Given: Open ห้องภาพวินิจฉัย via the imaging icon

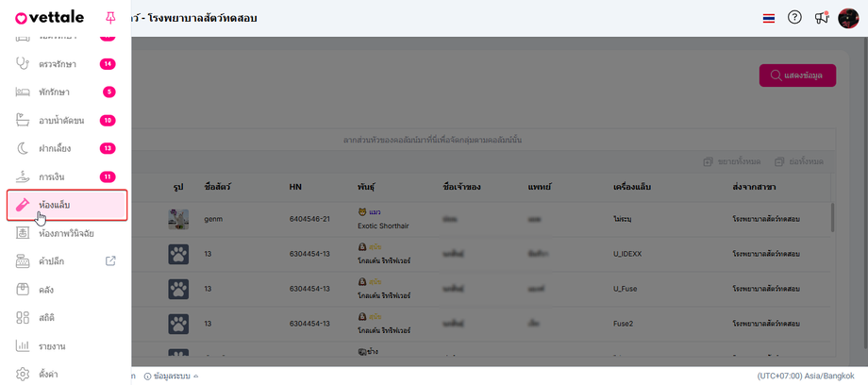Looking at the screenshot, I should coord(22,233).
